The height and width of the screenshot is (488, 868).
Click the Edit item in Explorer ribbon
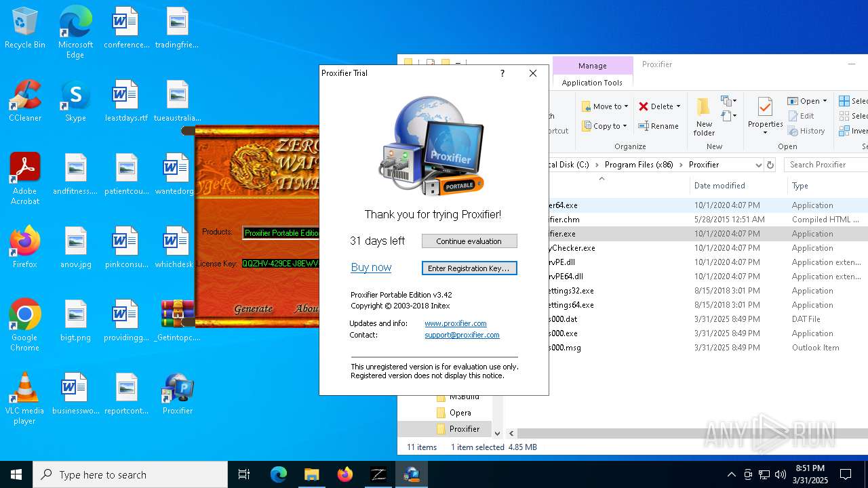click(x=801, y=116)
